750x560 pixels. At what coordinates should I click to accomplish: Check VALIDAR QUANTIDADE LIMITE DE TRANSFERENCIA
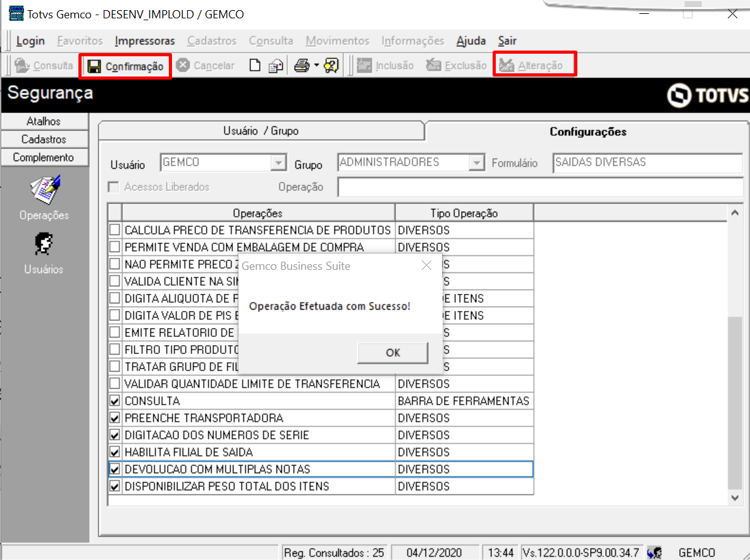(x=115, y=384)
